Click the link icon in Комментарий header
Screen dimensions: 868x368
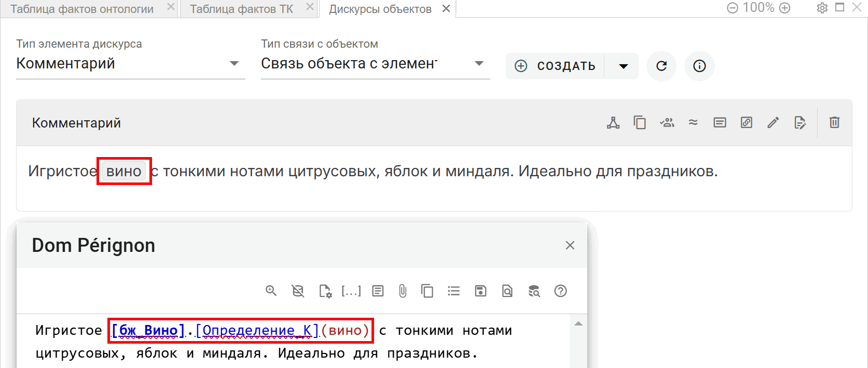pyautogui.click(x=747, y=123)
